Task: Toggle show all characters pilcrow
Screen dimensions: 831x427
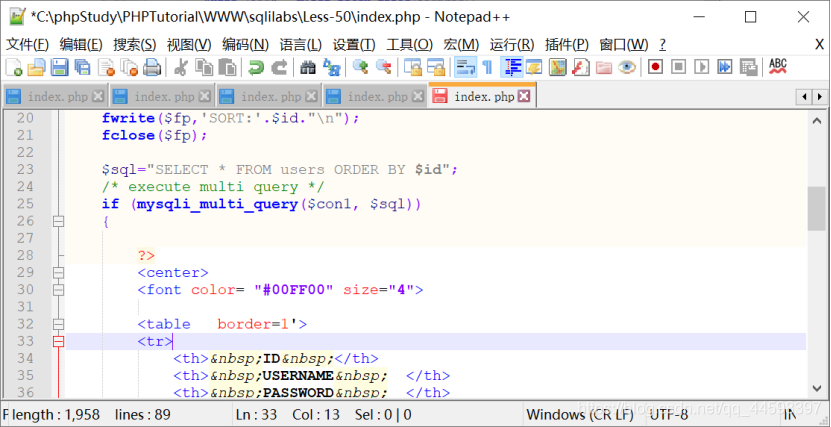Action: point(488,67)
